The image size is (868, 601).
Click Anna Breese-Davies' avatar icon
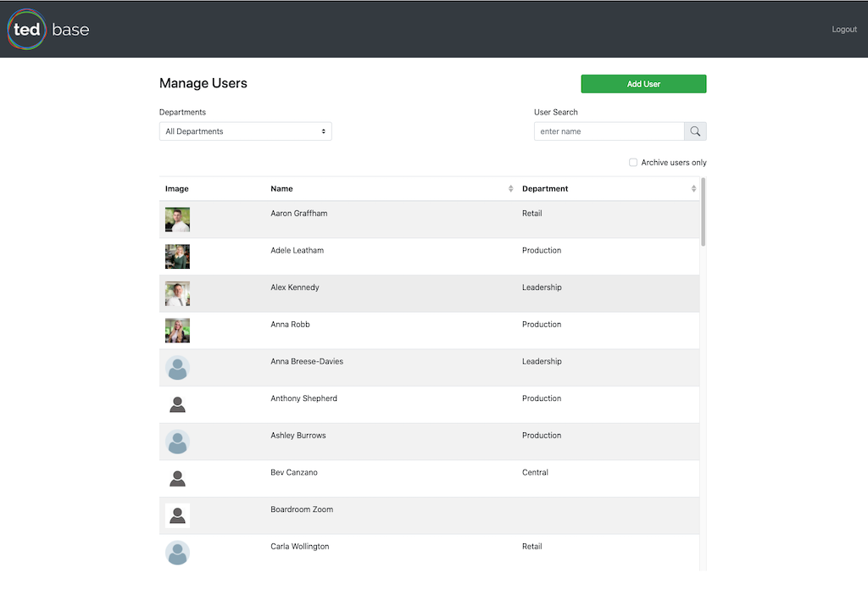coord(177,368)
